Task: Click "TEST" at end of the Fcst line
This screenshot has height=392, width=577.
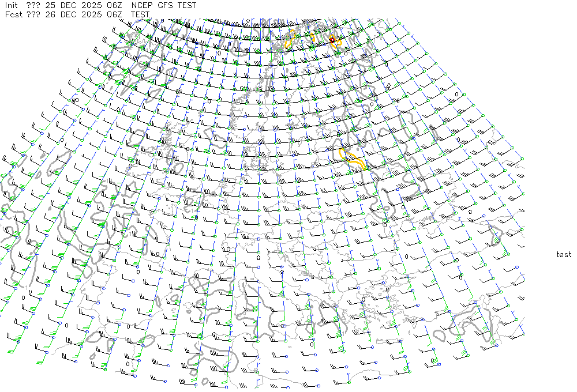Action: pyautogui.click(x=140, y=14)
